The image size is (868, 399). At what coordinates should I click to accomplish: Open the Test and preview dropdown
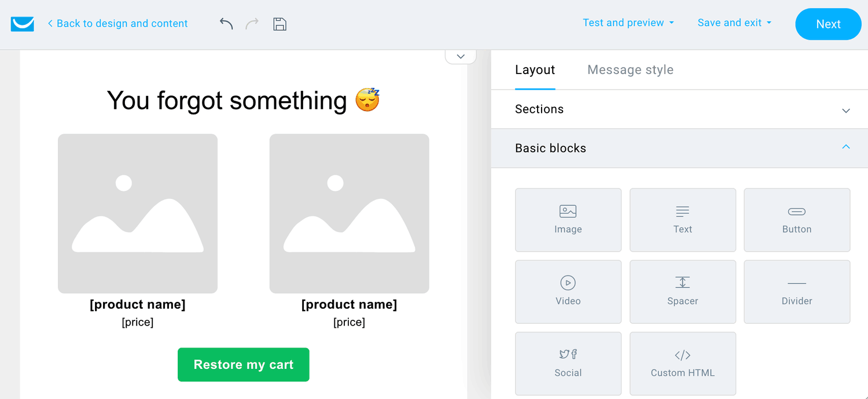pos(628,23)
